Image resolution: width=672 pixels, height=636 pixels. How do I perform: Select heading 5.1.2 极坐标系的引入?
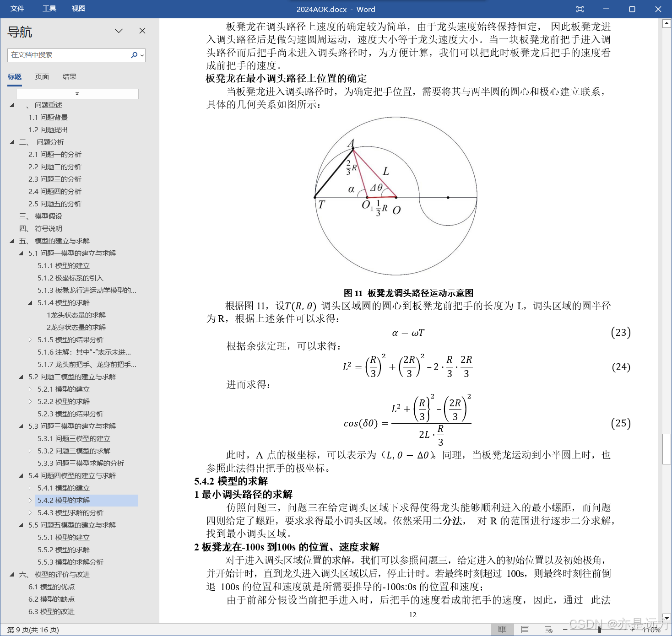(70, 278)
